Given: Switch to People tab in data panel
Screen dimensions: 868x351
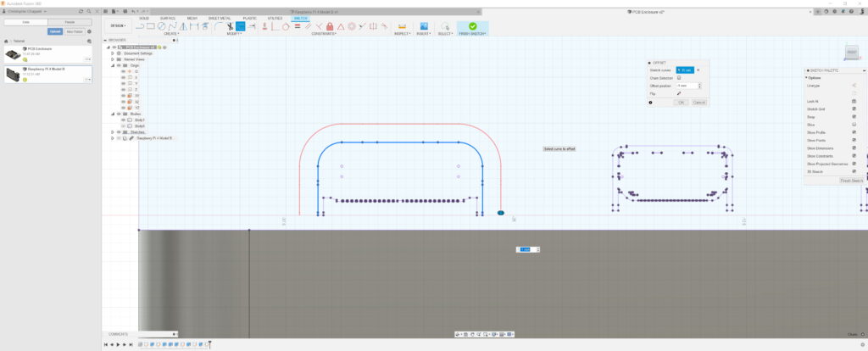Looking at the screenshot, I should pos(70,22).
